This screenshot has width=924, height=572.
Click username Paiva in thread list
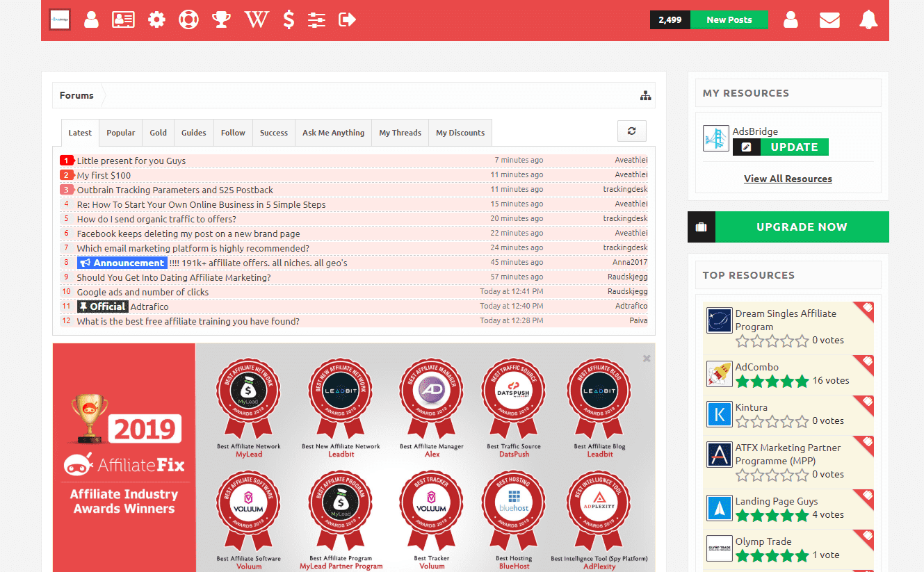637,320
